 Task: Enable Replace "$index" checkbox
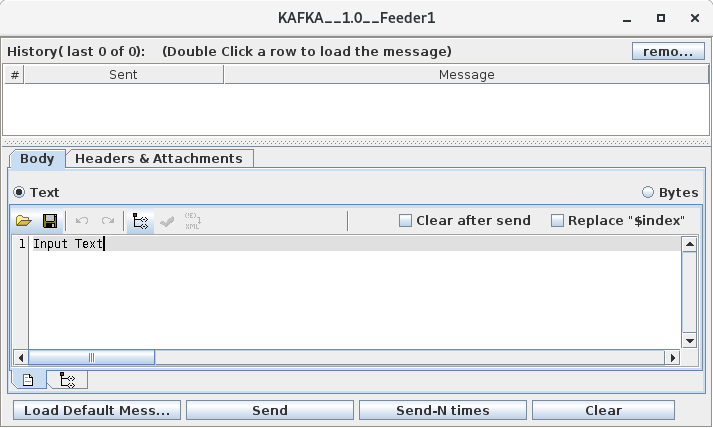557,221
